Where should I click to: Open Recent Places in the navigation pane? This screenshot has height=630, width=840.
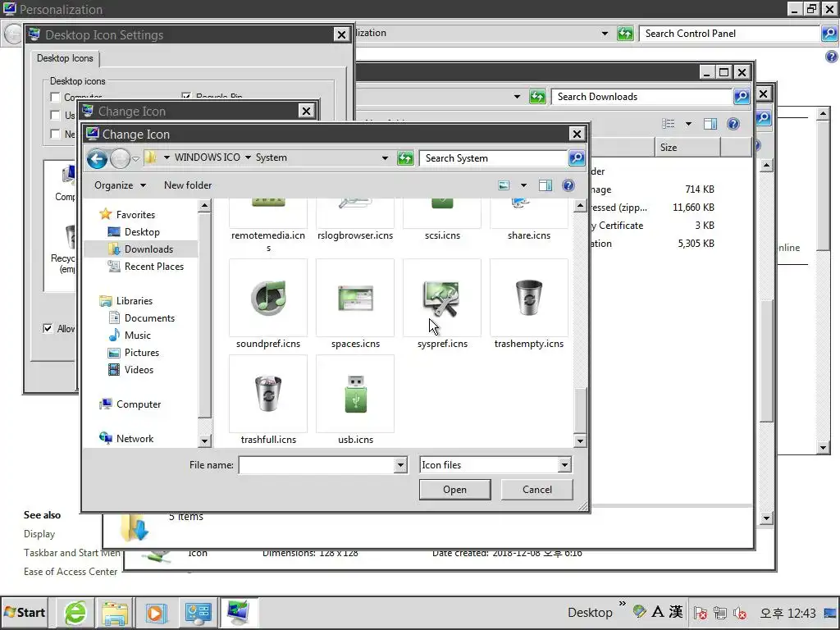click(153, 267)
